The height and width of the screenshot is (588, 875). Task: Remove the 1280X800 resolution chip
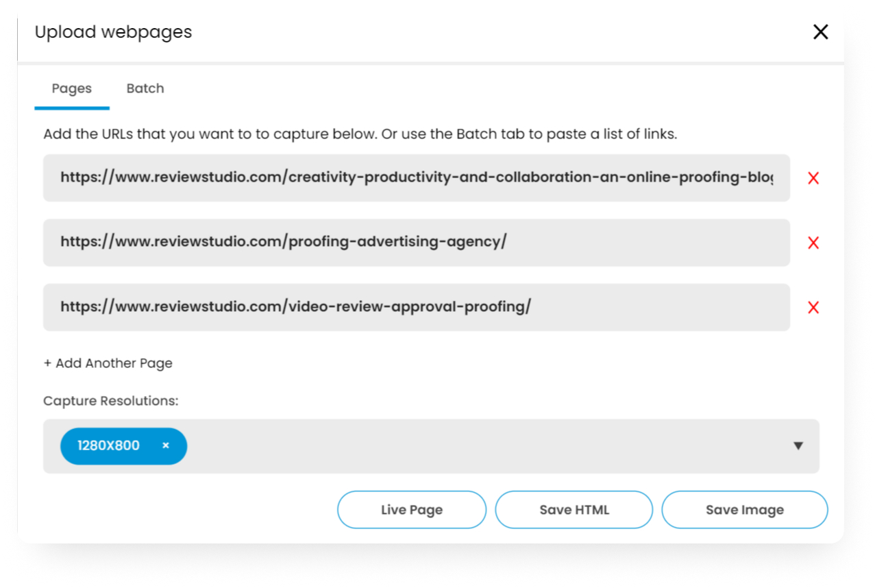(x=166, y=445)
